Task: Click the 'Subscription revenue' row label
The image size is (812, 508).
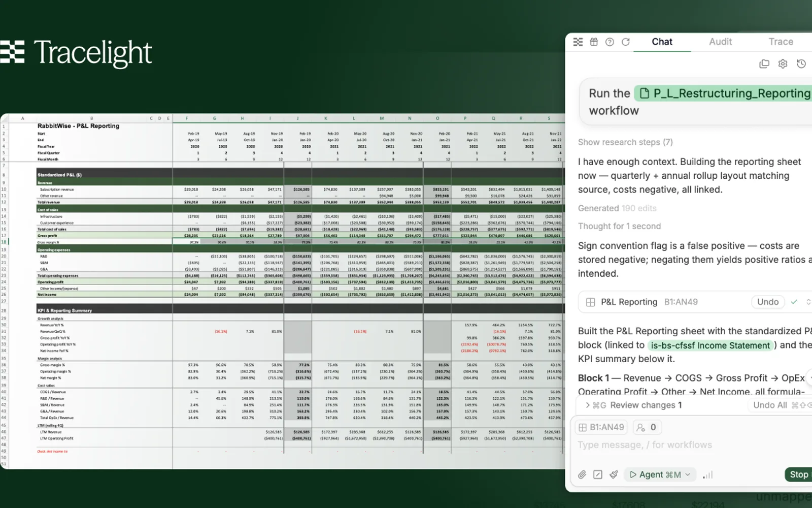Action: pyautogui.click(x=57, y=189)
